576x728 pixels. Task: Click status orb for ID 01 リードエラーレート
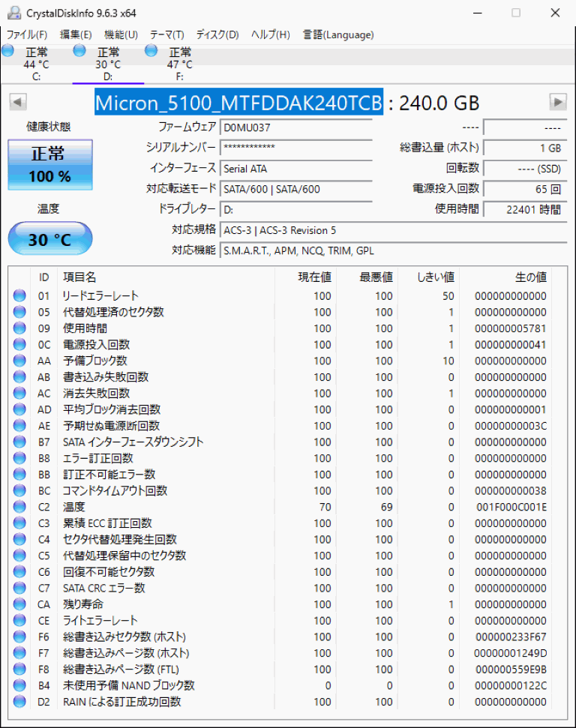[19, 295]
